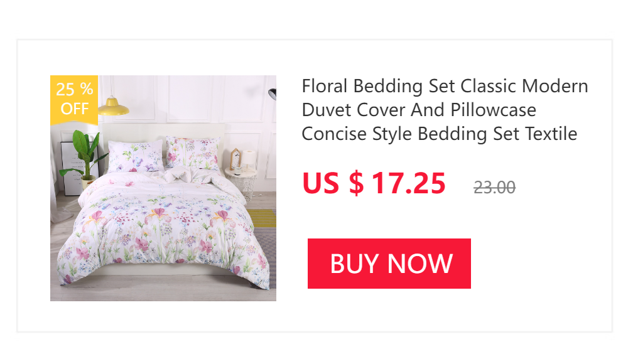Click the 'US $' currency label
The height and width of the screenshot is (364, 628).
coord(333,183)
